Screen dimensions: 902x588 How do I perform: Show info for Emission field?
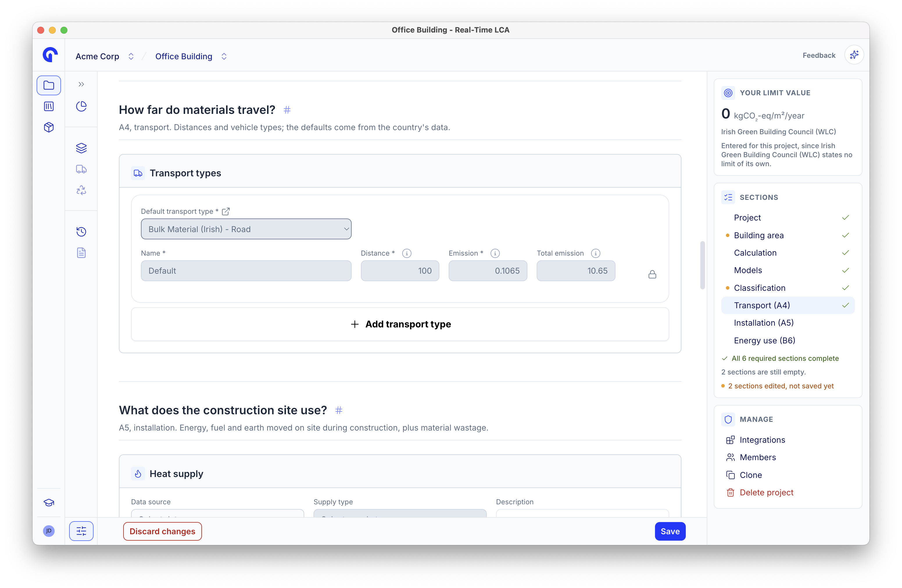(x=495, y=253)
